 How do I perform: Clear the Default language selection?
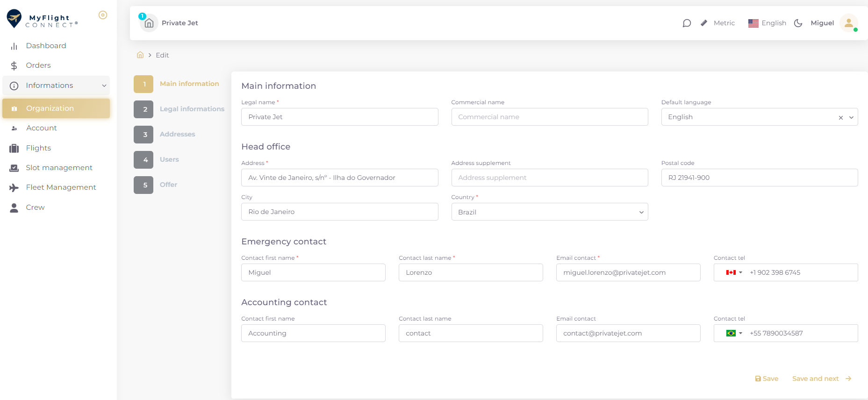click(x=840, y=118)
